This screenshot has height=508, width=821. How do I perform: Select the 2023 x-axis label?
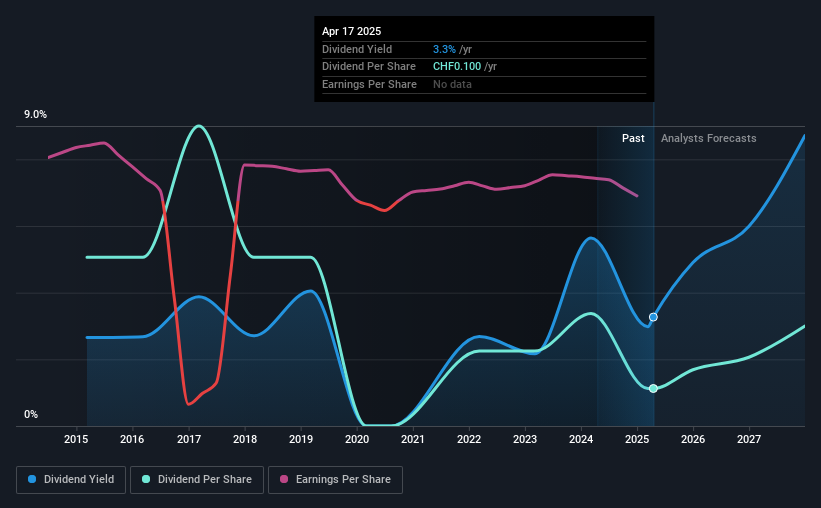[x=525, y=439]
